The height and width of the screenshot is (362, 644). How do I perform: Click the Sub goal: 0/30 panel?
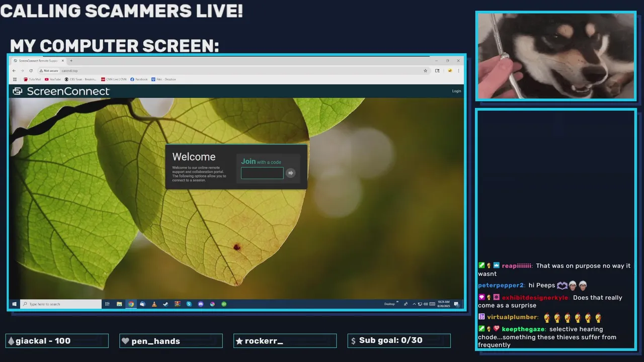399,341
